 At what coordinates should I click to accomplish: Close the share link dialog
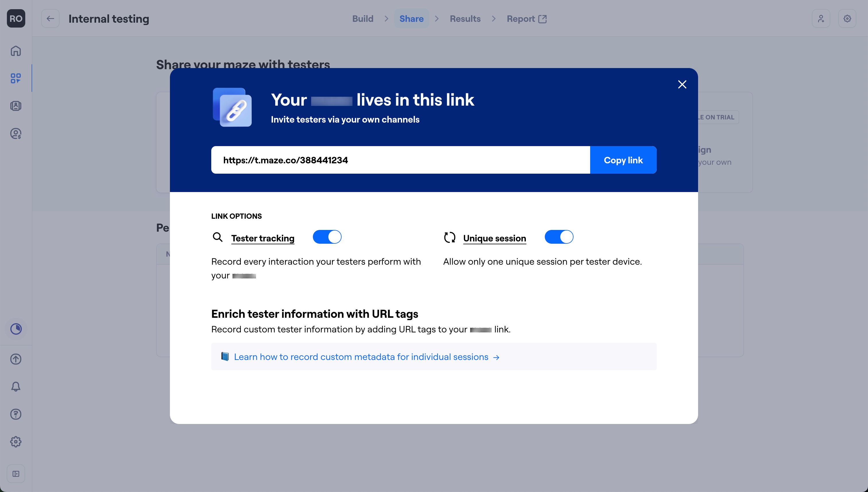point(682,84)
